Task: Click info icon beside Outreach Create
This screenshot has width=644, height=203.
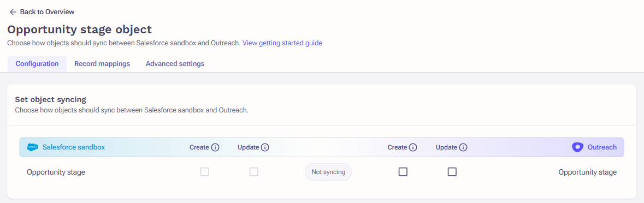Action: (413, 147)
